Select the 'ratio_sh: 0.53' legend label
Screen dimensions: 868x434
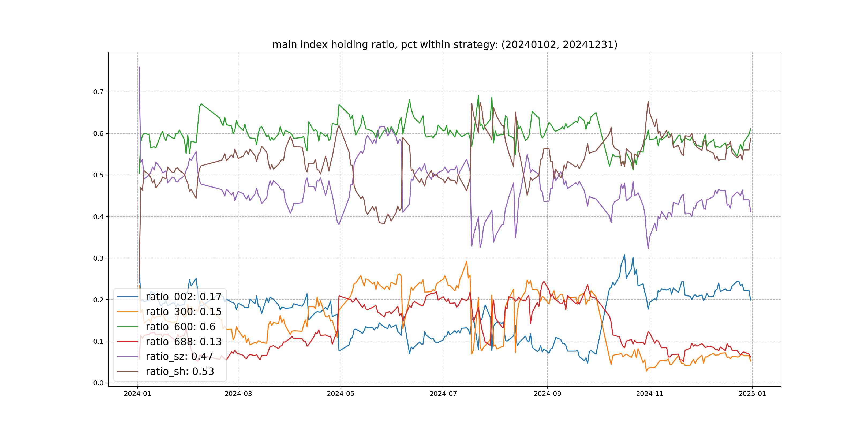click(x=180, y=371)
